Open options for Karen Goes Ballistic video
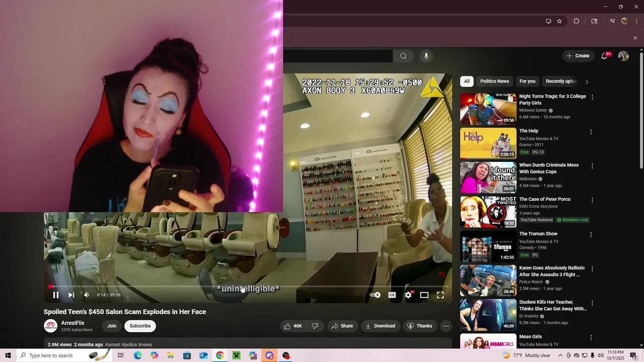This screenshot has width=644, height=362. 592,269
